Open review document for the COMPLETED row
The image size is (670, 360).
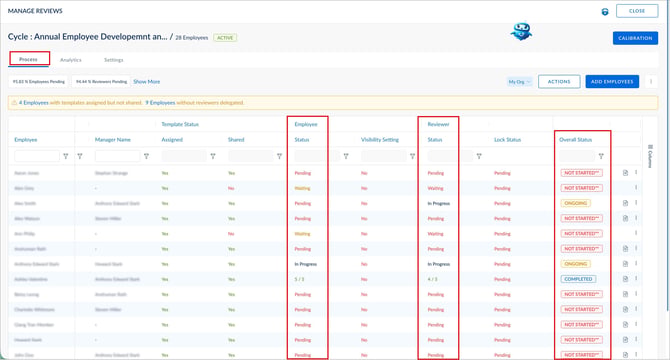[625, 279]
